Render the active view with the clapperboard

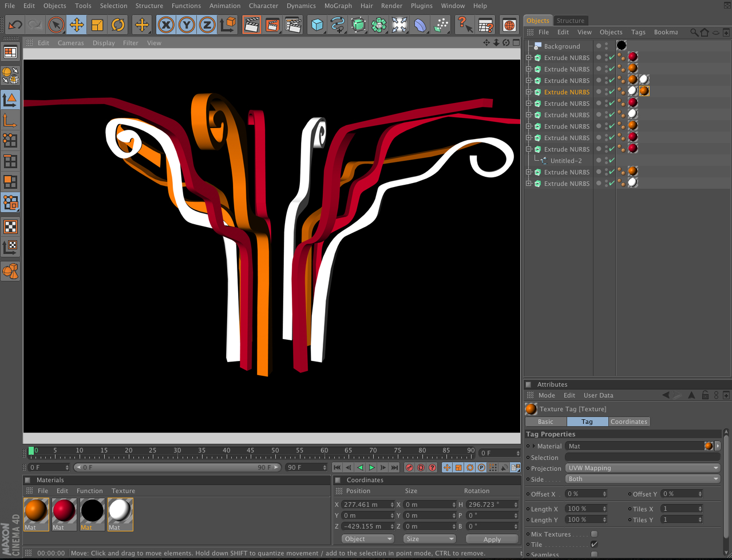point(251,25)
